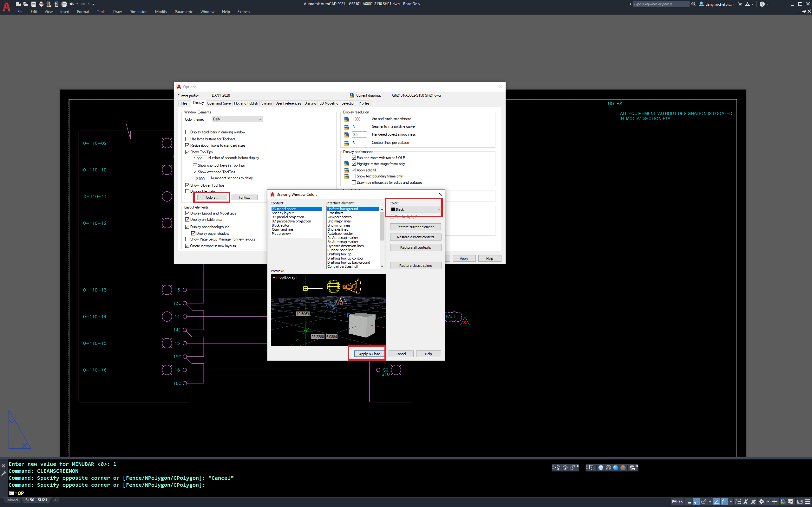The height and width of the screenshot is (507, 812).
Task: Select the Orbit tool in floating toolbar
Action: coord(558,467)
